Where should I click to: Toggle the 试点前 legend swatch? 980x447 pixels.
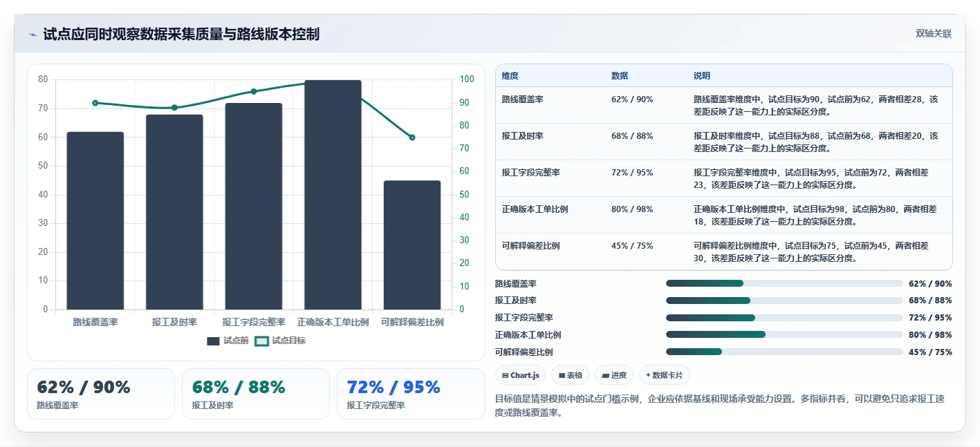point(213,341)
